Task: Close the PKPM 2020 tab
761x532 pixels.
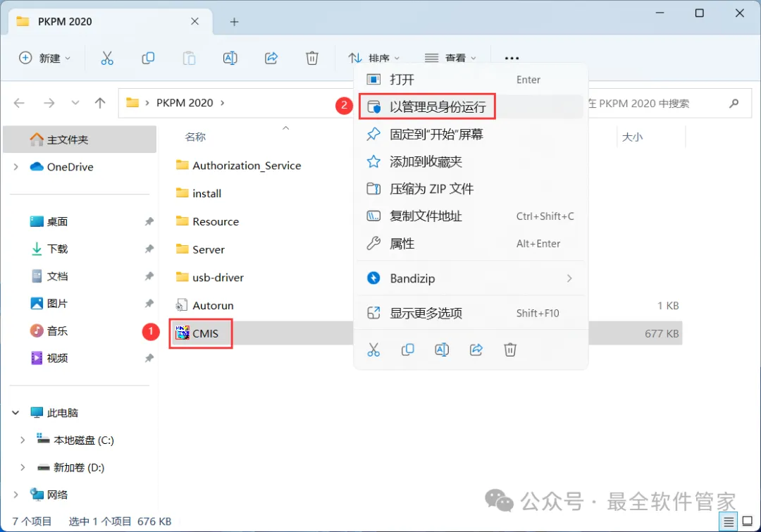Action: tap(194, 21)
